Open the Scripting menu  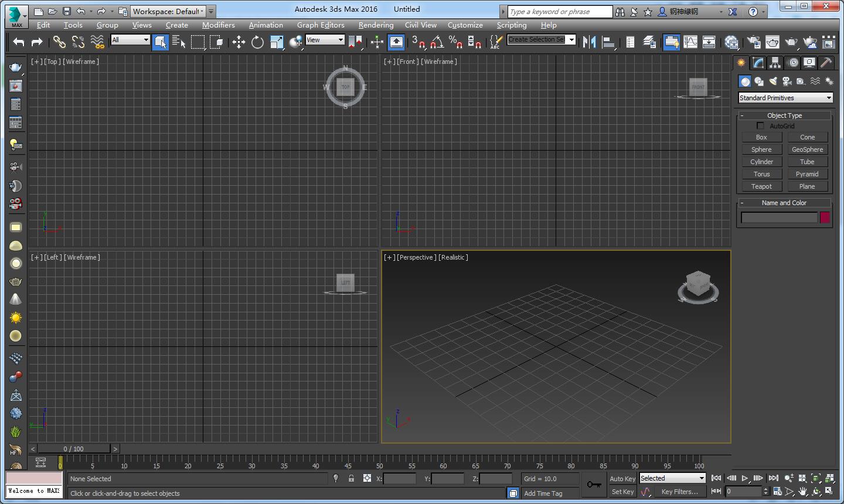click(x=512, y=25)
